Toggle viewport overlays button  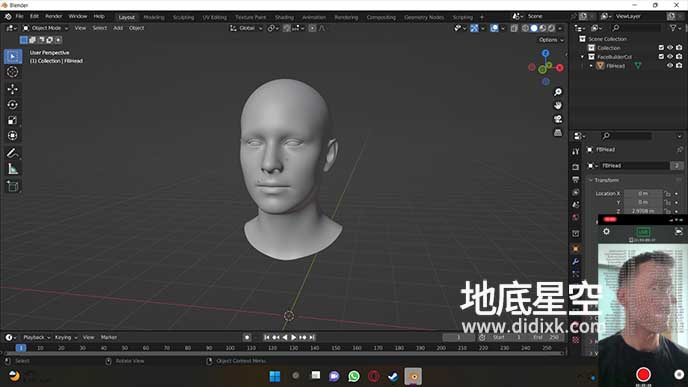point(494,28)
